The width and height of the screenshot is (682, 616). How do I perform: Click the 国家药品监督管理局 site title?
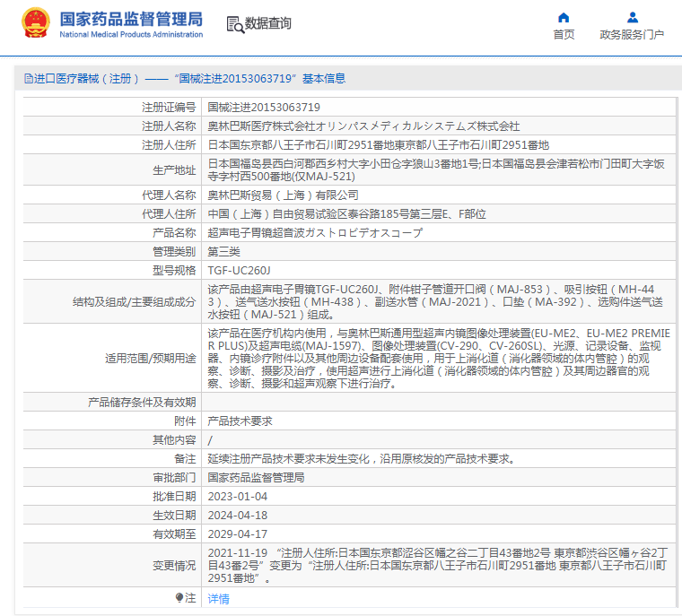coord(131,19)
